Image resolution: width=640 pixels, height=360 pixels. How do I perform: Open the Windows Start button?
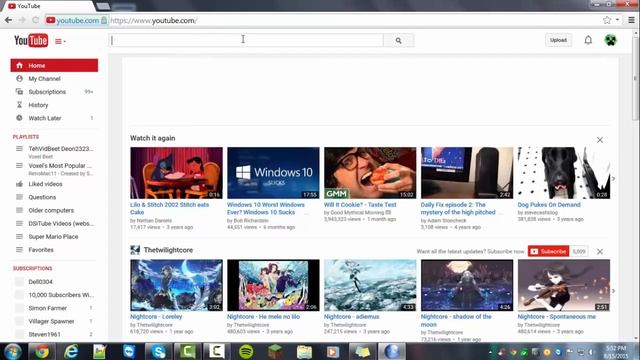point(13,351)
